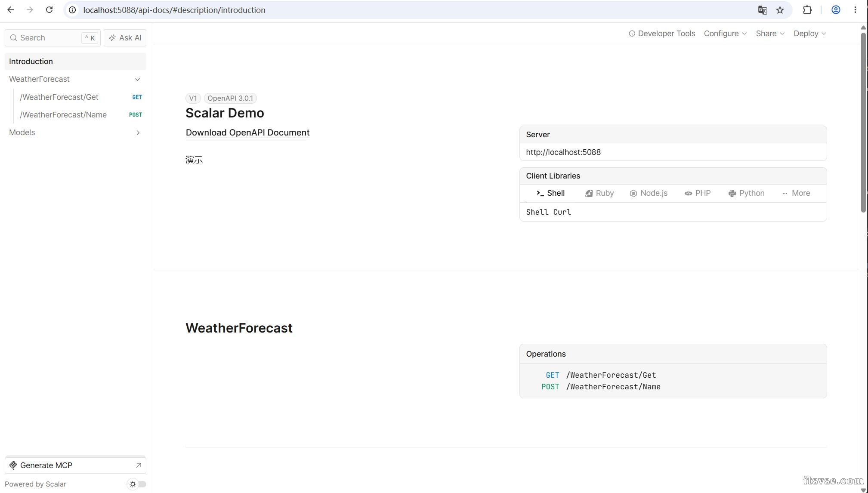The image size is (868, 493).
Task: Click the vertical page scrollbar thumb
Action: click(x=863, y=122)
